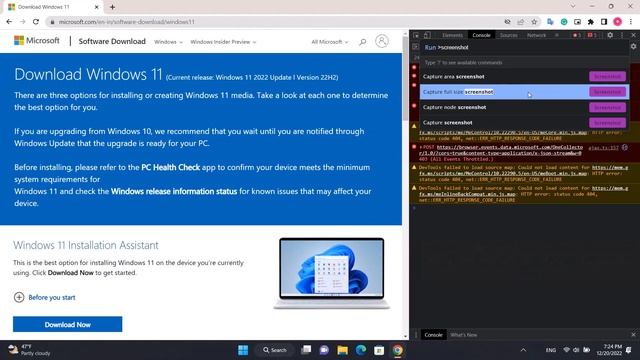Viewport: 640px width, 360px height.
Task: Open the Network tab in DevTools
Action: (536, 35)
